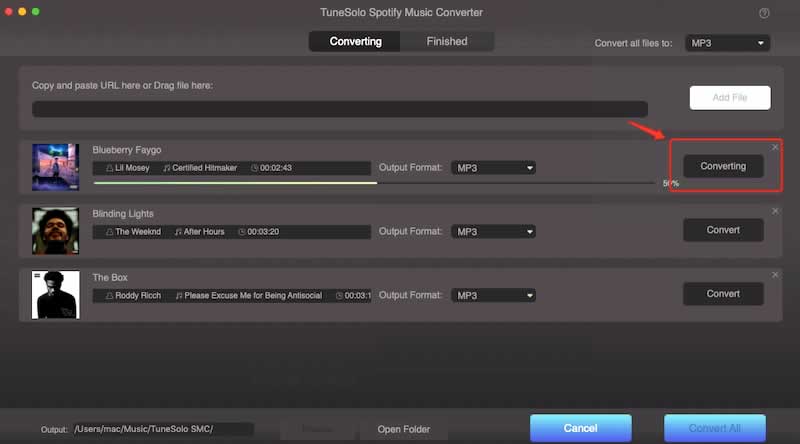
Task: Select the Blinding Lights title text
Action: [x=123, y=214]
